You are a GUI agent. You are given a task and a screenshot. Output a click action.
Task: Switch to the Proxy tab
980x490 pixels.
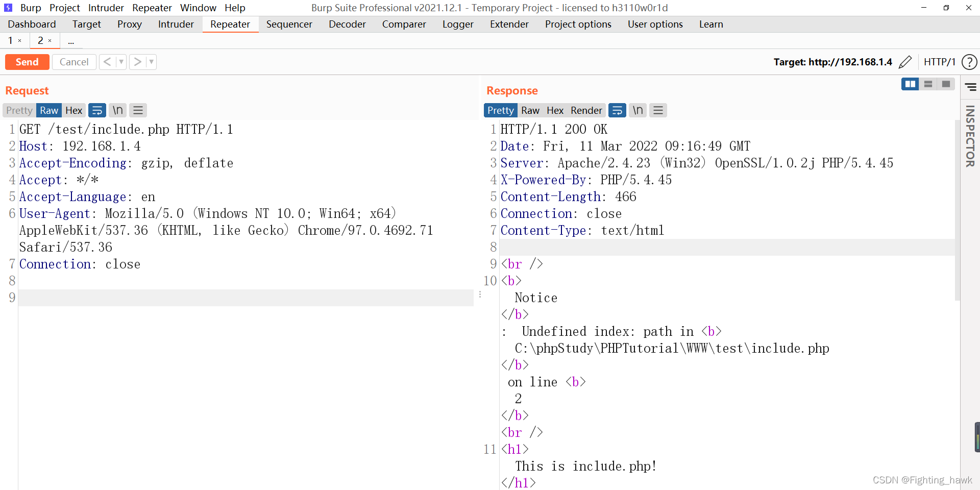tap(130, 24)
